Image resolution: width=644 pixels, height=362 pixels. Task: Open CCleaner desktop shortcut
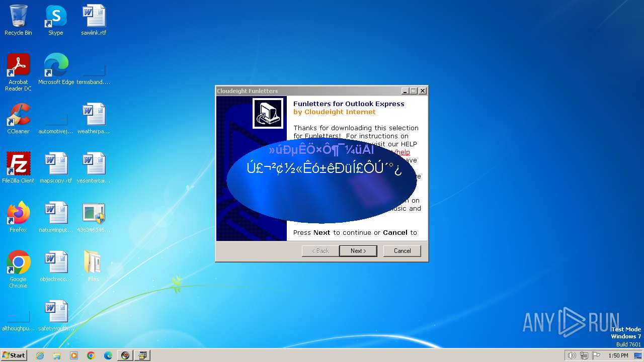coord(18,119)
